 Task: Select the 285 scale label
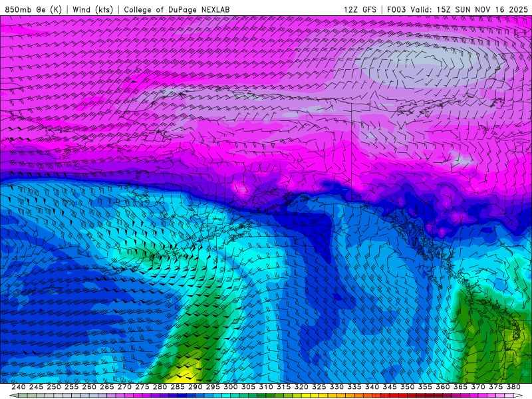click(x=178, y=387)
